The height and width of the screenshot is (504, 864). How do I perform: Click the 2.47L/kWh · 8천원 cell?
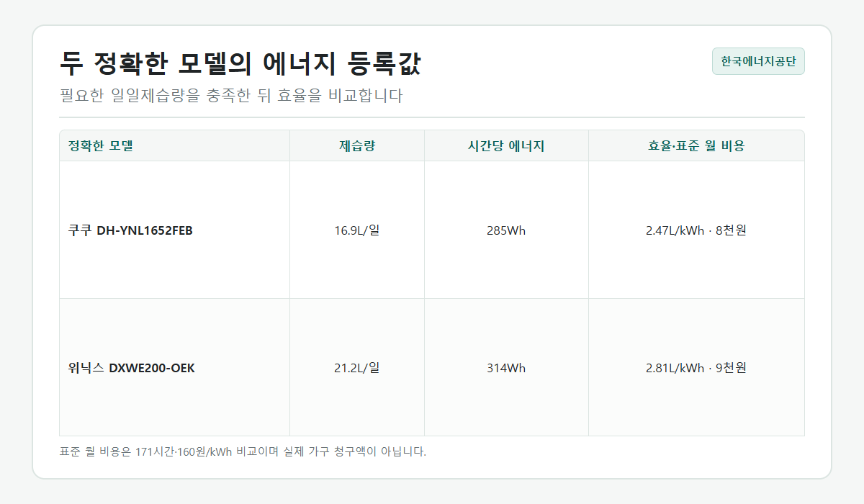(x=696, y=230)
